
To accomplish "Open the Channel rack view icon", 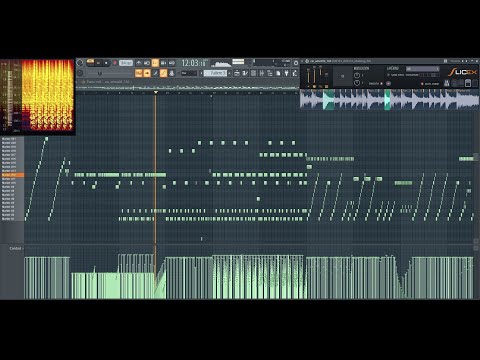I will [x=253, y=73].
